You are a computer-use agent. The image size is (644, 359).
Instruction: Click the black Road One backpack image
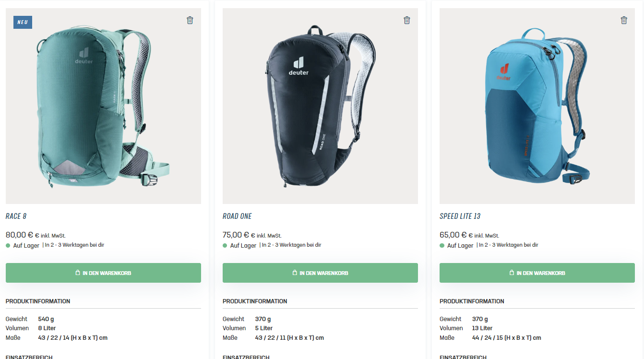320,106
